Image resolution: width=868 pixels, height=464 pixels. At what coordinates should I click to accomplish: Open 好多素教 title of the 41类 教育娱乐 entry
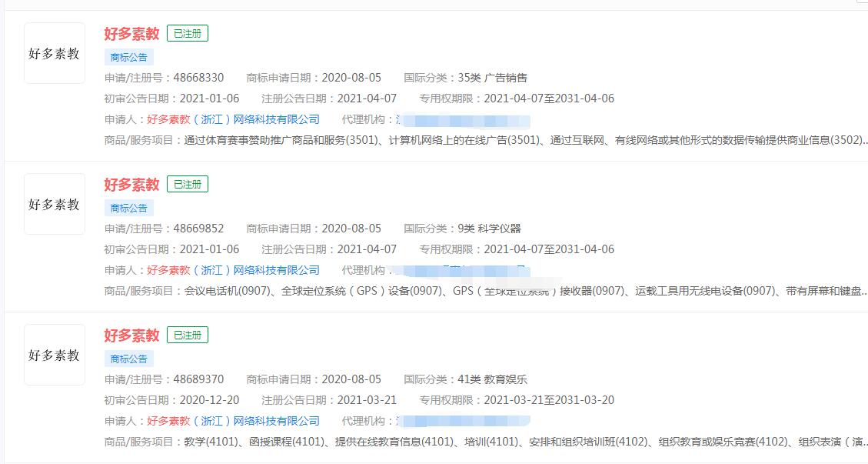point(131,335)
